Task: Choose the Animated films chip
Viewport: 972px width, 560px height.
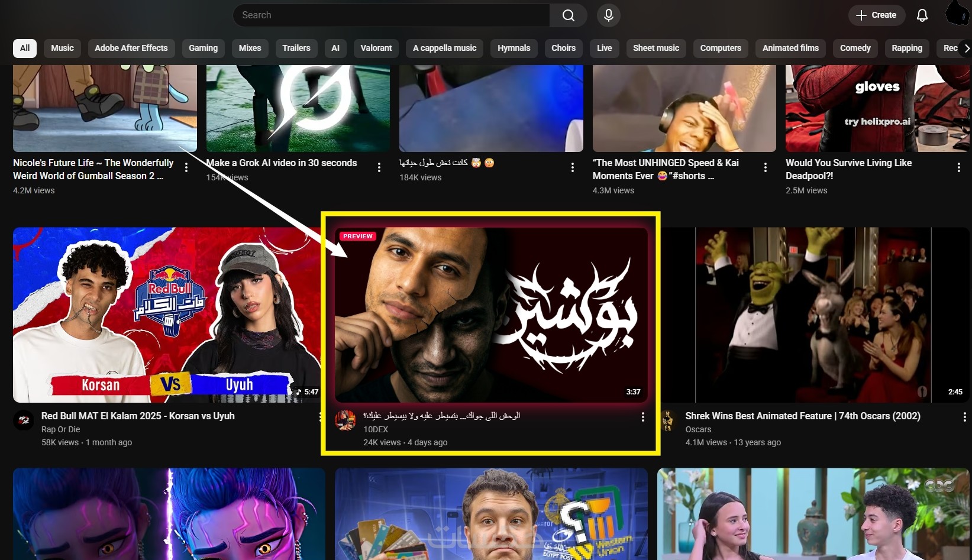Action: tap(790, 48)
